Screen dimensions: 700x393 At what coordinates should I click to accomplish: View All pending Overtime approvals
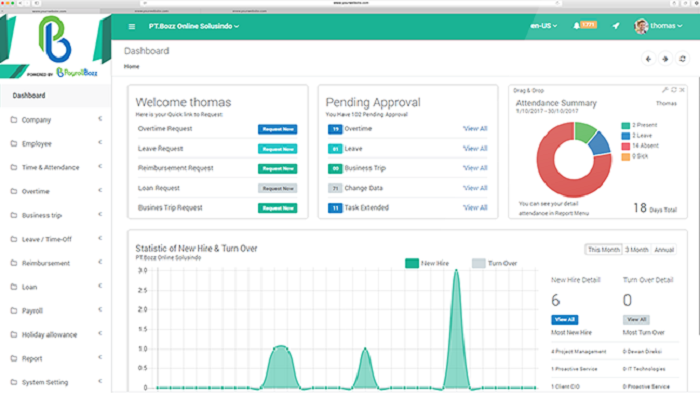(475, 129)
